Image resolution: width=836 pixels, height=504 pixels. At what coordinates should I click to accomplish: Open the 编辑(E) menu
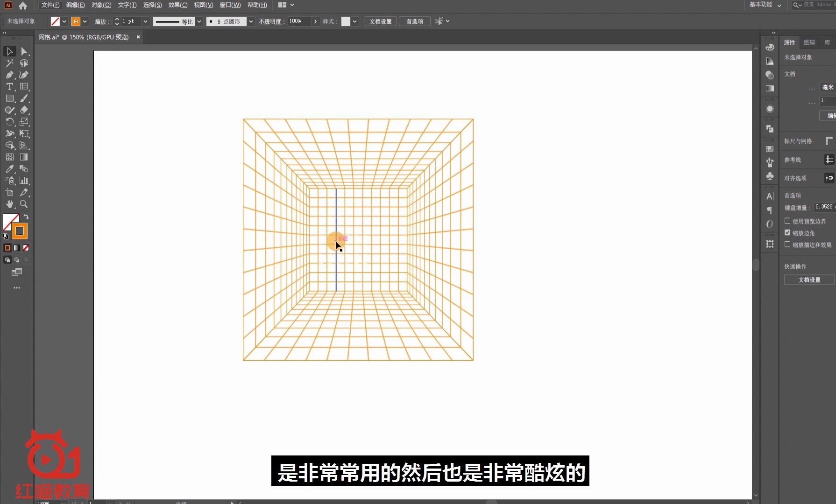(75, 5)
